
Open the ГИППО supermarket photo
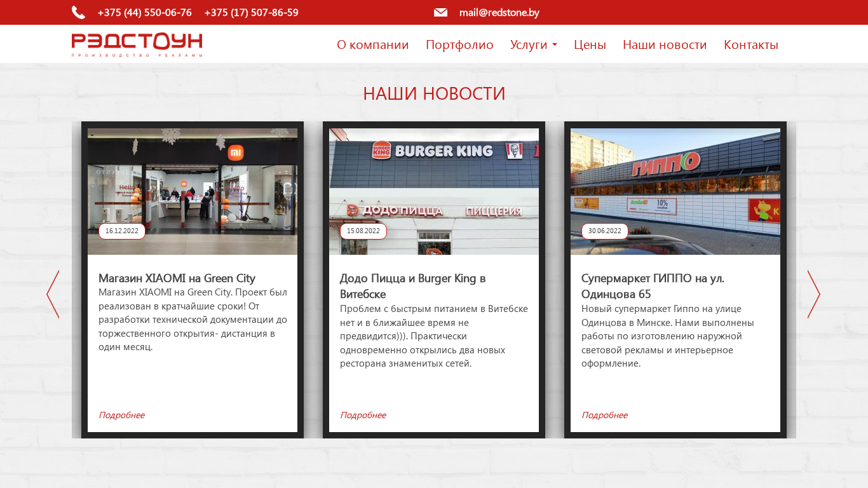click(x=675, y=191)
